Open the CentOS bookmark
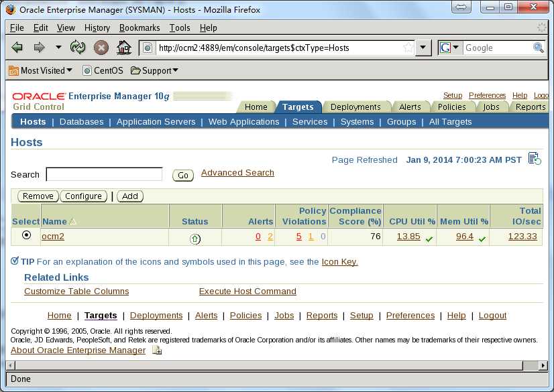This screenshot has width=554, height=392. [103, 70]
